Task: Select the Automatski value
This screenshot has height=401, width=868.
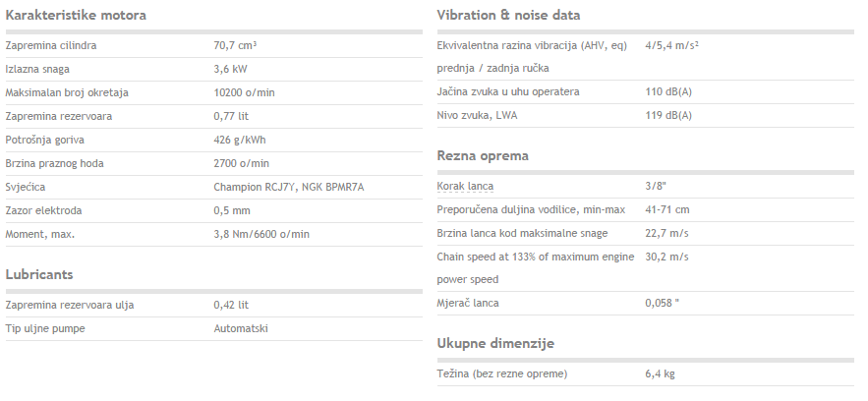Action: [241, 328]
